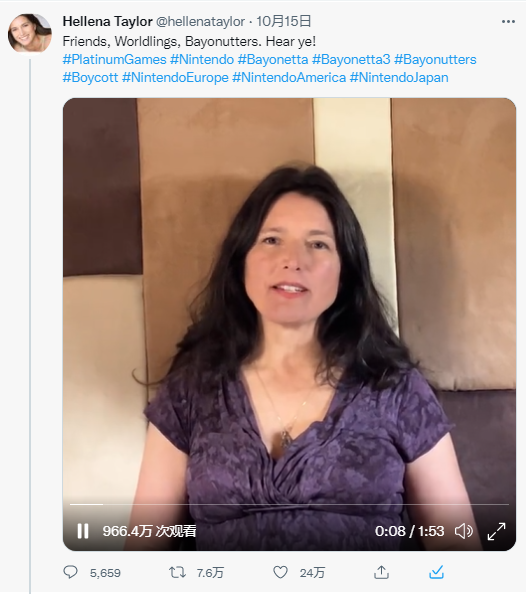Open the 10月15日 tweet timestamp

(x=284, y=22)
